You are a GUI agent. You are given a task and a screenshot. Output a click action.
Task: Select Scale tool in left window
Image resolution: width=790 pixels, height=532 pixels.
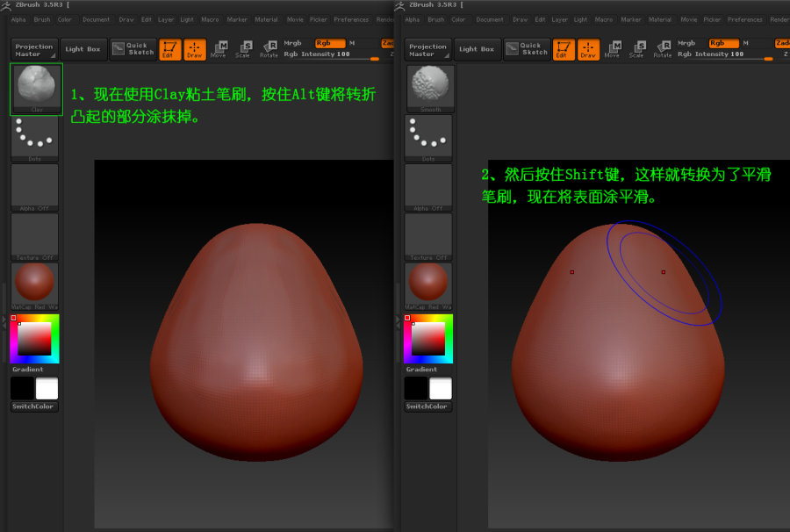(x=244, y=49)
